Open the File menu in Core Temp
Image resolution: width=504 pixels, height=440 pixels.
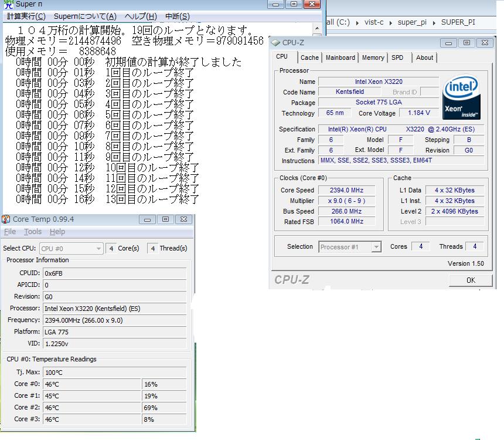click(9, 232)
